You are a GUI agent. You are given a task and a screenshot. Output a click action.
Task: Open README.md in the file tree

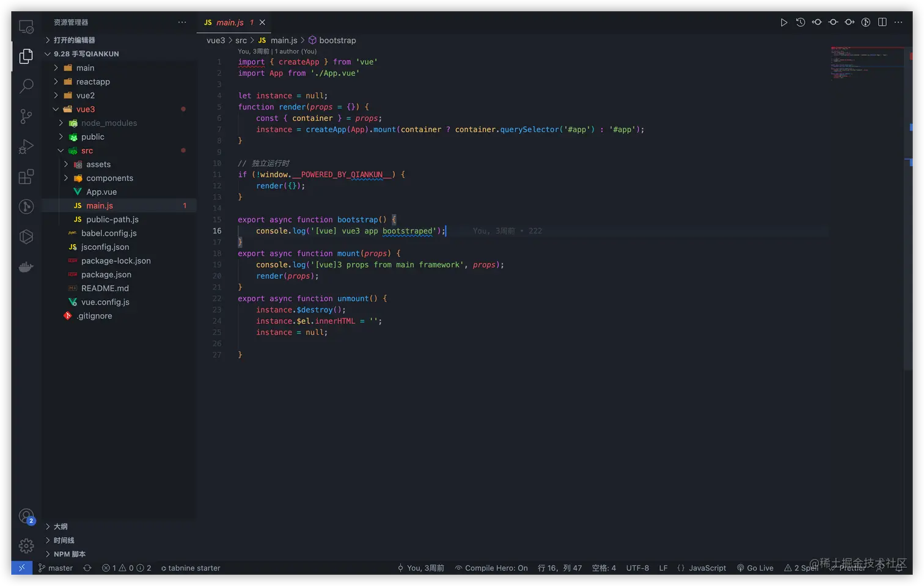(x=119, y=288)
